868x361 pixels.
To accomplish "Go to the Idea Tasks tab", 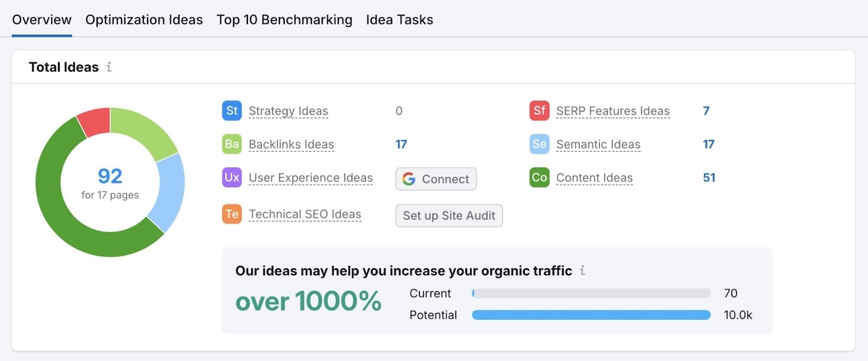I will click(x=399, y=20).
